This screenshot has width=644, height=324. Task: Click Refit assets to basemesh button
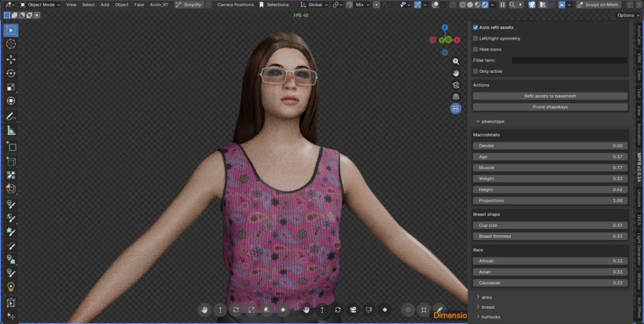(x=550, y=96)
